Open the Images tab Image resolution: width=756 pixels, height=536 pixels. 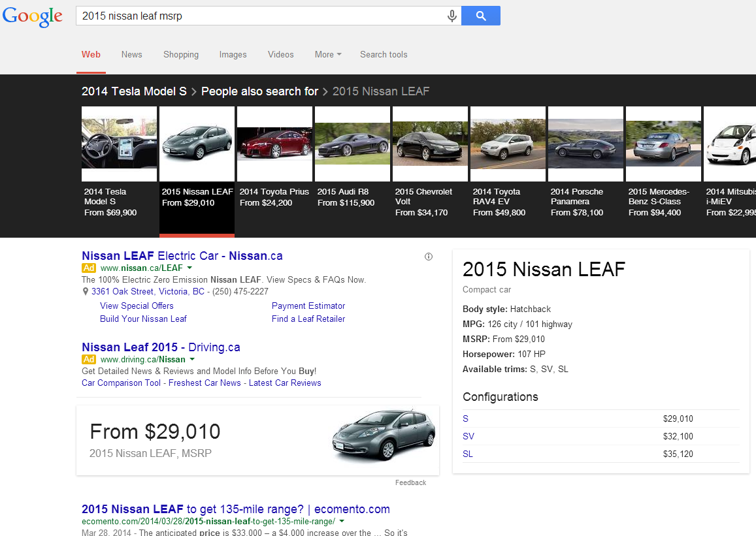point(233,55)
